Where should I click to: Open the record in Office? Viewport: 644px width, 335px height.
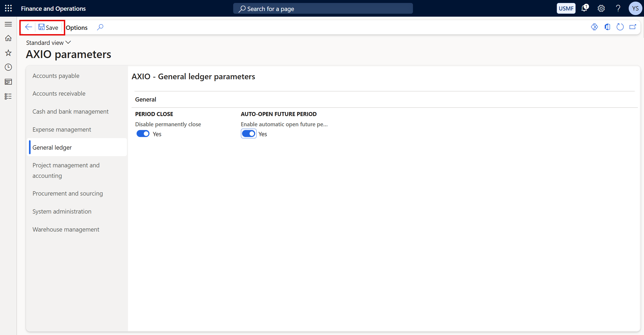607,27
